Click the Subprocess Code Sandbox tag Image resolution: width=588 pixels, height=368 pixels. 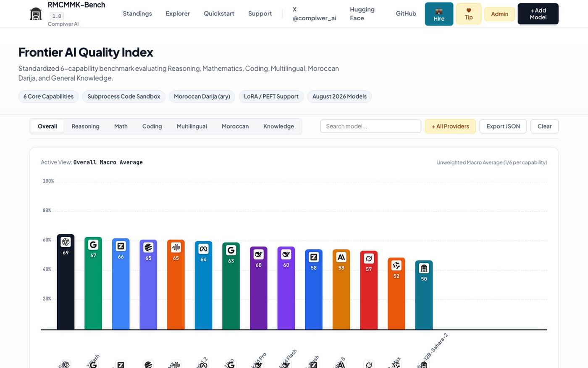click(124, 96)
